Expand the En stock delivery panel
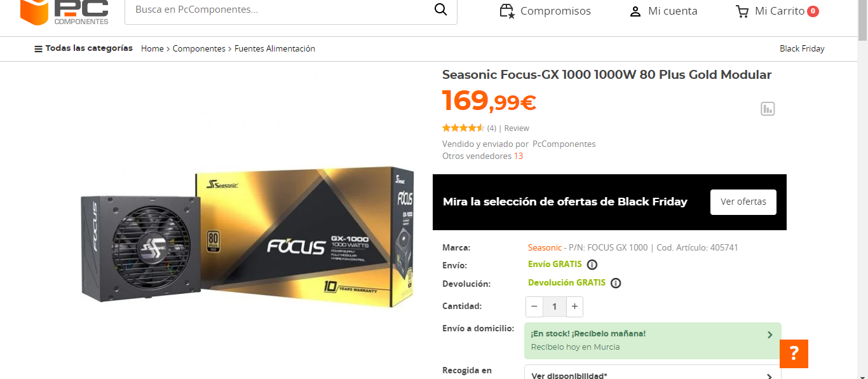This screenshot has height=379, width=868. pos(653,341)
